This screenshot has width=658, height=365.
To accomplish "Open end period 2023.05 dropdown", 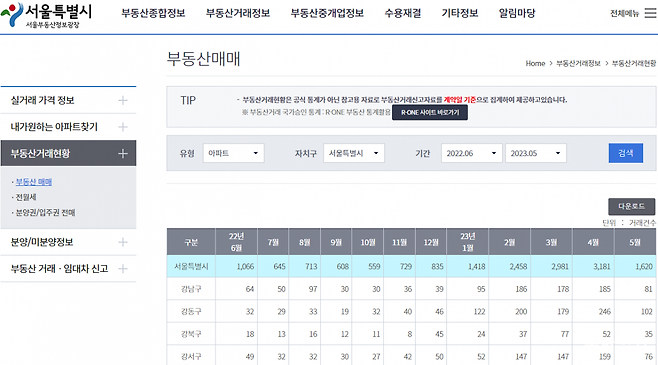I will [536, 153].
